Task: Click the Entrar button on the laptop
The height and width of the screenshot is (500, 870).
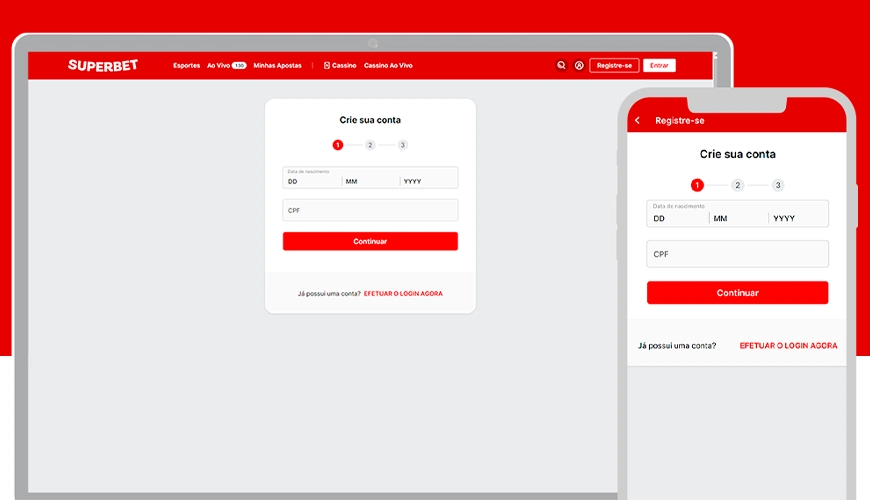Action: tap(659, 65)
